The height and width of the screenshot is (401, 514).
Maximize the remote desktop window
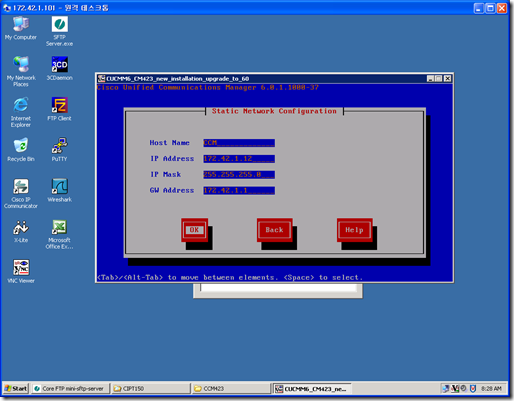pyautogui.click(x=490, y=8)
